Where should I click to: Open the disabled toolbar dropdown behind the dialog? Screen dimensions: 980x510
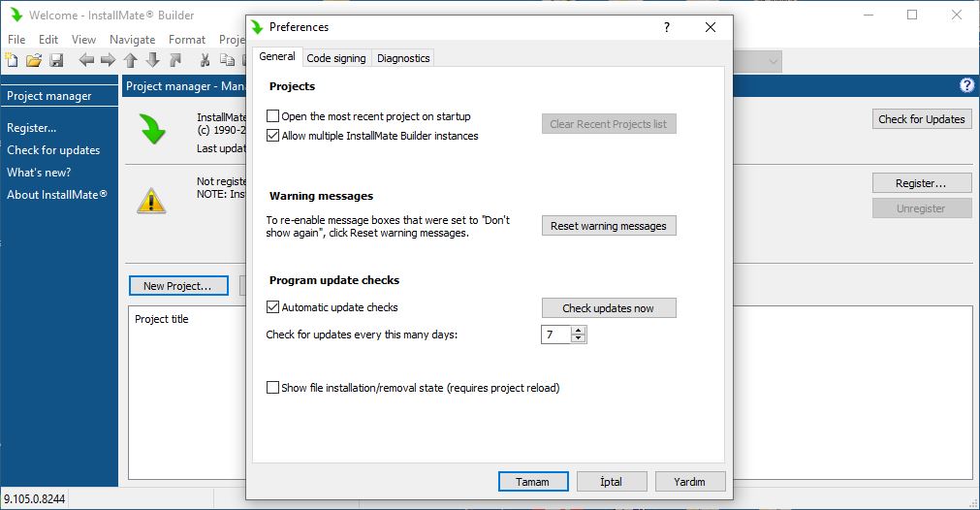click(774, 61)
